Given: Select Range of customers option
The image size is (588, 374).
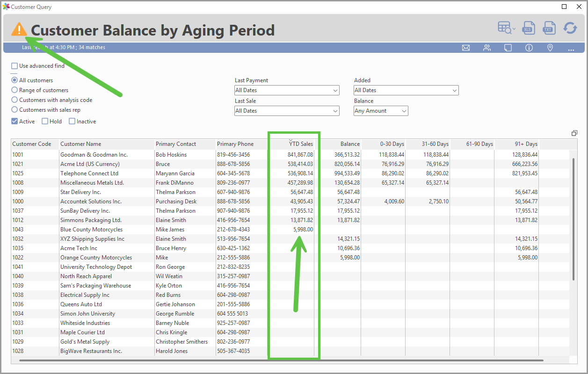Looking at the screenshot, I should click(x=15, y=90).
